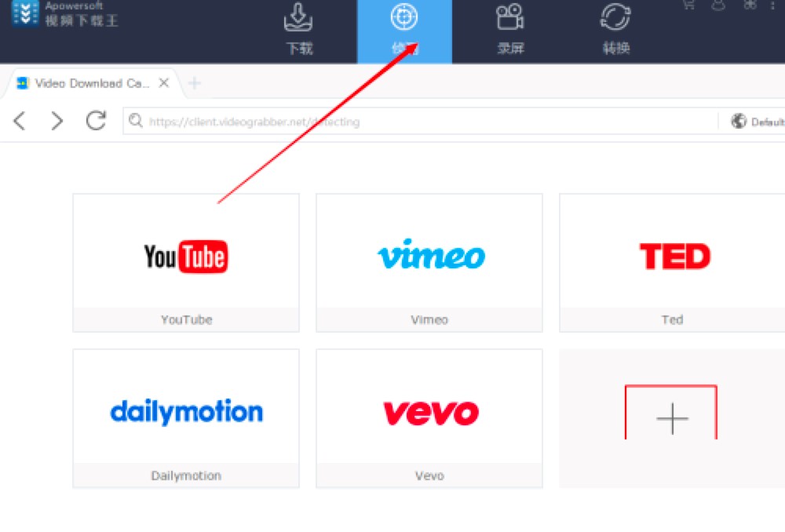Open the 录屏 screen recorder section
Viewport: 785px width, 532px height.
click(x=510, y=29)
